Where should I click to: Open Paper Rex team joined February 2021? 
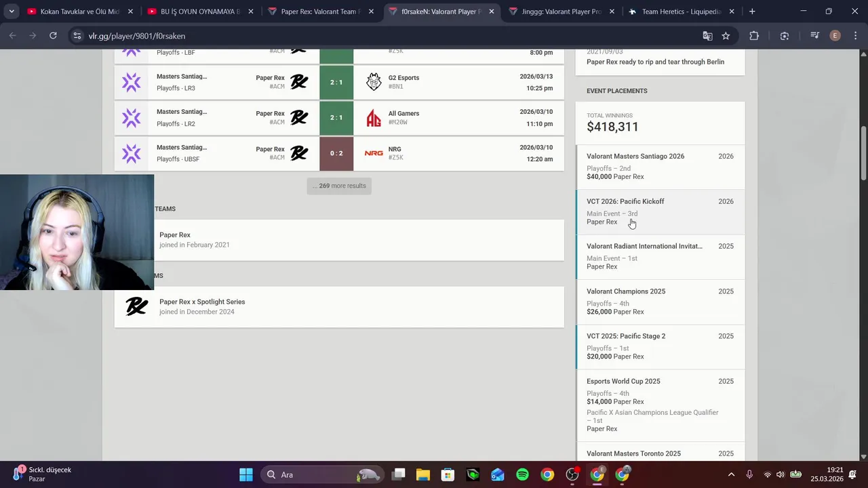[339, 240]
